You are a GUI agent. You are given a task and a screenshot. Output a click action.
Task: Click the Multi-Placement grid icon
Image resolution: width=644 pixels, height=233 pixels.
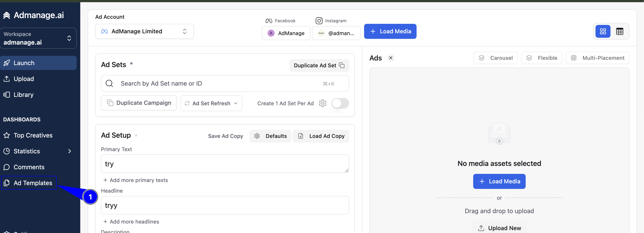tap(574, 58)
